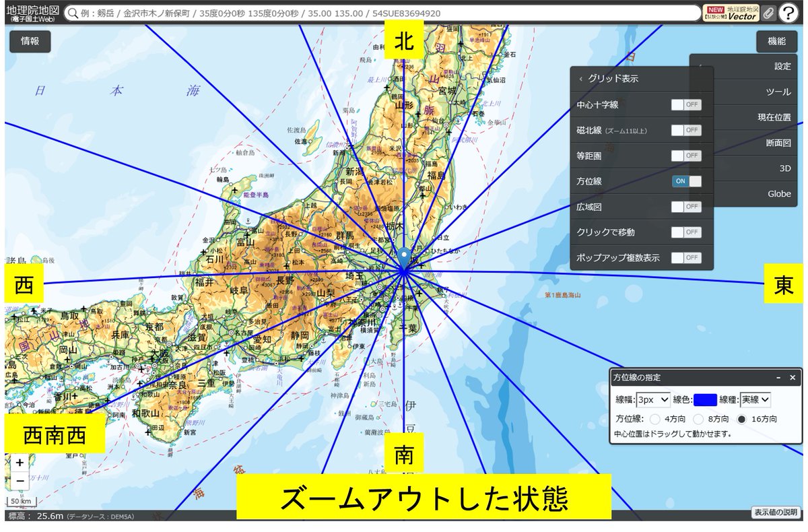This screenshot has width=808, height=532.
Task: Click 表示値の説明 button
Action: click(776, 512)
